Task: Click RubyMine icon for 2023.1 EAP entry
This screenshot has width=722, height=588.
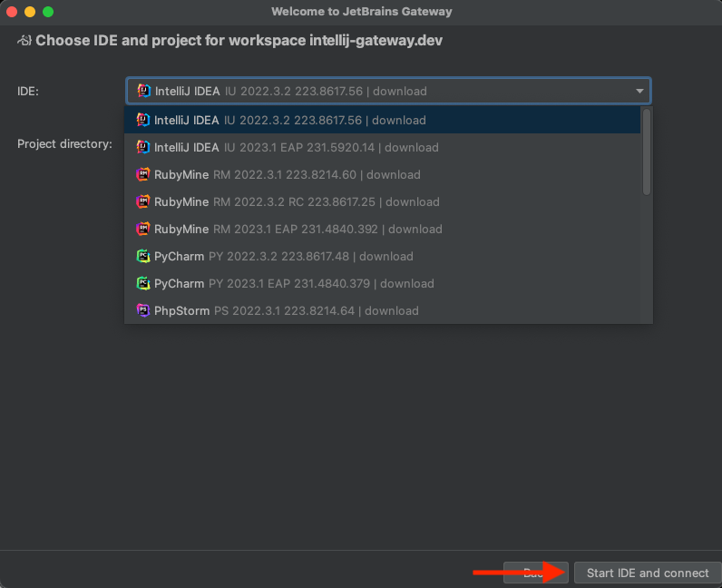Action: (143, 229)
